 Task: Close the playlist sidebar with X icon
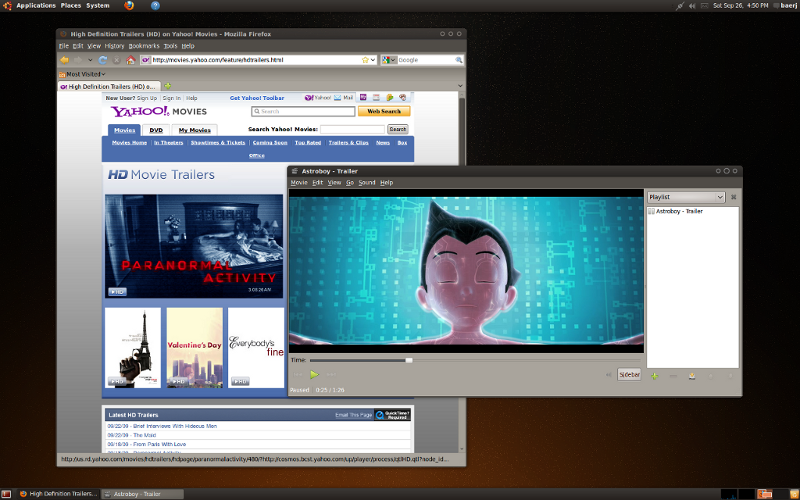733,197
